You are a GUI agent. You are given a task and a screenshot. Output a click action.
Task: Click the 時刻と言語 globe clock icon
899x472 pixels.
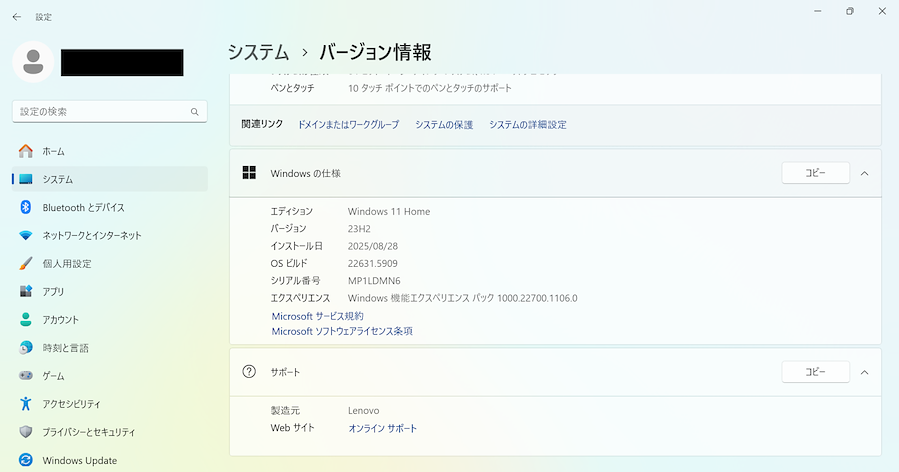pyautogui.click(x=26, y=348)
